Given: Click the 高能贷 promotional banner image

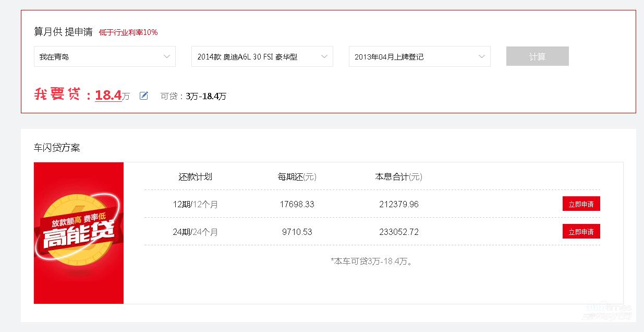Looking at the screenshot, I should [x=79, y=233].
